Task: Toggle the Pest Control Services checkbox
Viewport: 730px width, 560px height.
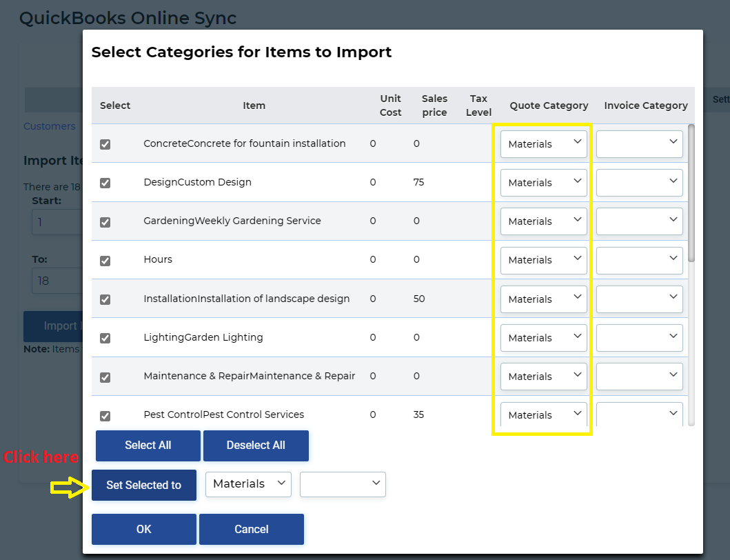Action: pos(105,416)
